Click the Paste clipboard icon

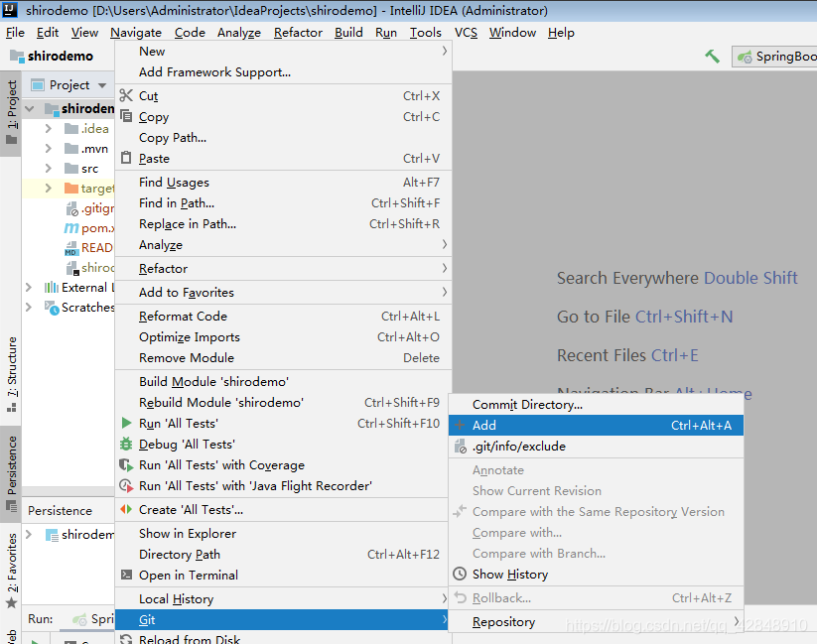point(126,158)
